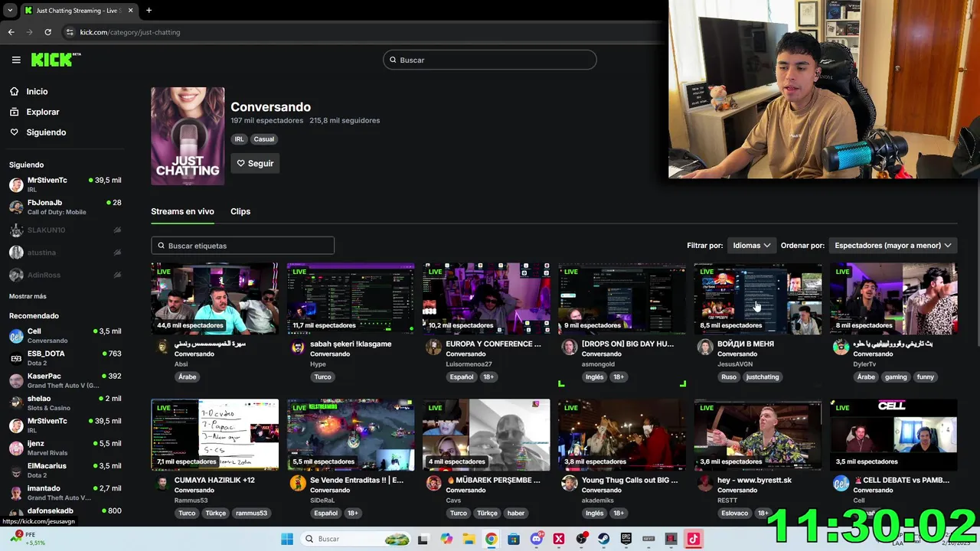Open recommended channel imantado
This screenshot has height=551, width=980.
click(x=65, y=492)
